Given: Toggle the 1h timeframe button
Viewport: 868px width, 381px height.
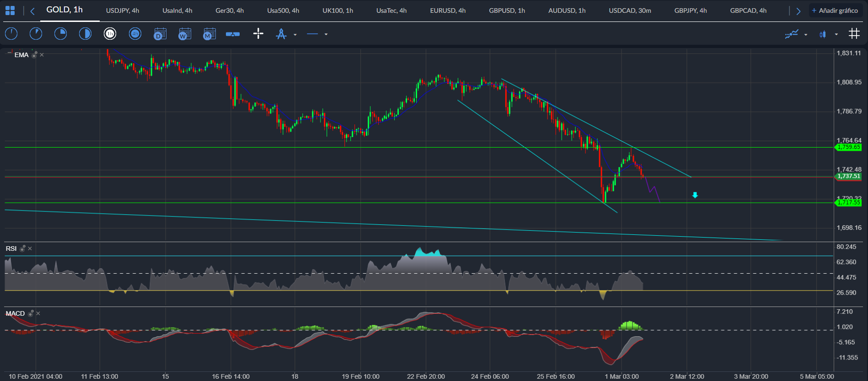Looking at the screenshot, I should click(x=110, y=34).
